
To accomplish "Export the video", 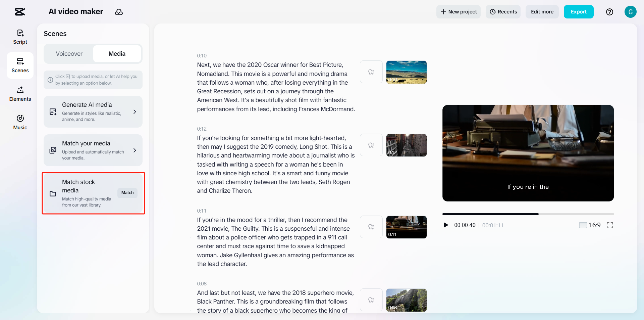I will click(579, 12).
